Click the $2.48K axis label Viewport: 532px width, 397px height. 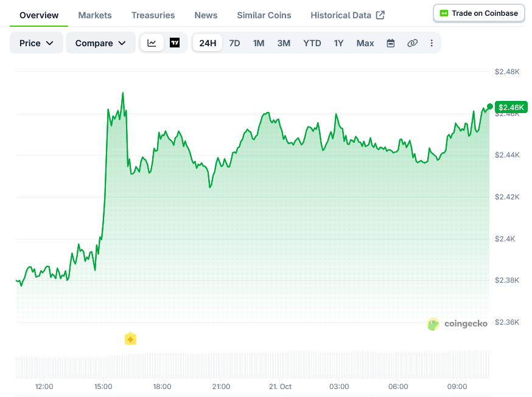coord(507,72)
